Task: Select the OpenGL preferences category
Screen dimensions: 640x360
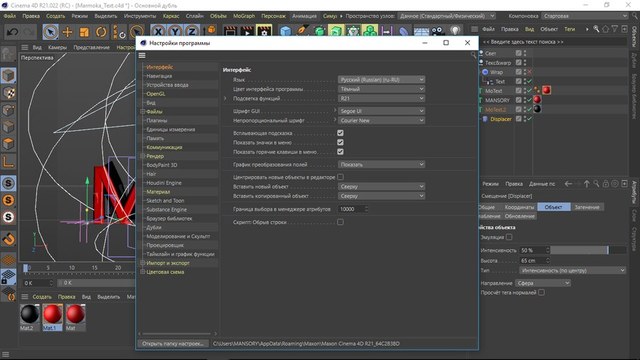Action: point(156,94)
